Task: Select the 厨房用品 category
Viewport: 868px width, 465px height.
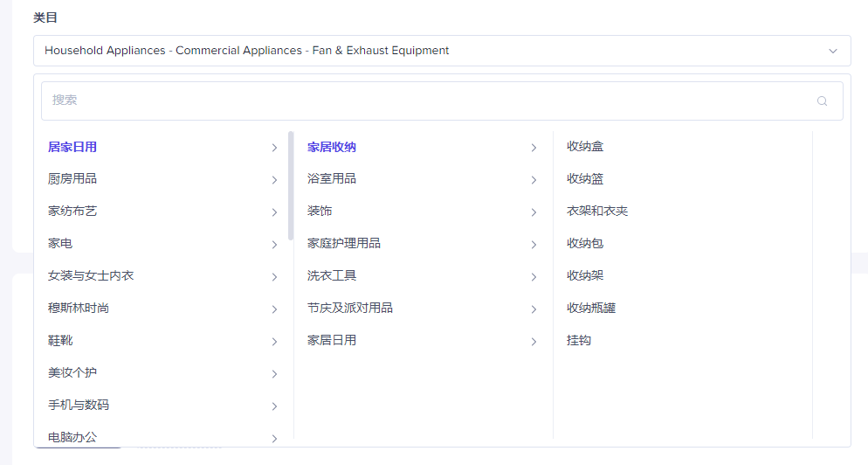Action: [72, 179]
